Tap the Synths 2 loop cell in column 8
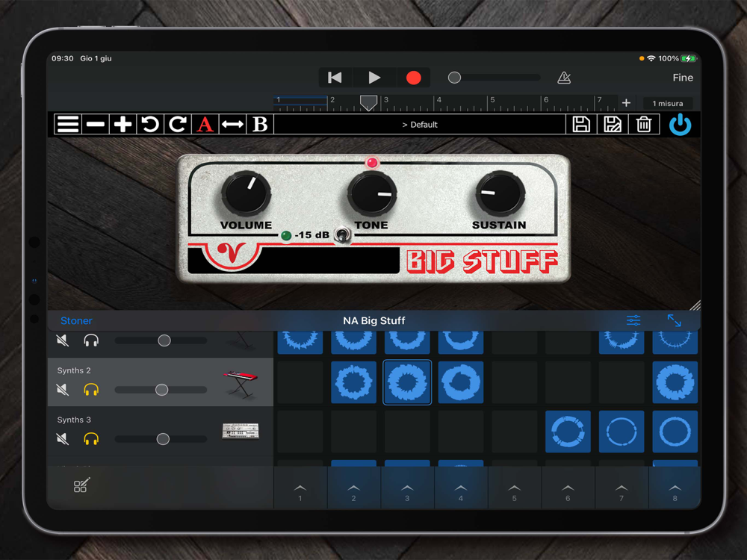This screenshot has height=560, width=747. [675, 382]
